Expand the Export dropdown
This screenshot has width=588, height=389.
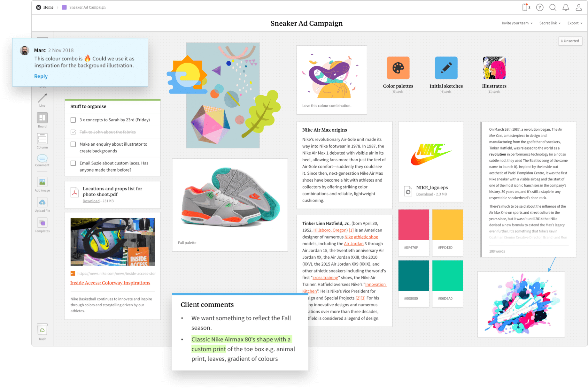[x=575, y=23]
